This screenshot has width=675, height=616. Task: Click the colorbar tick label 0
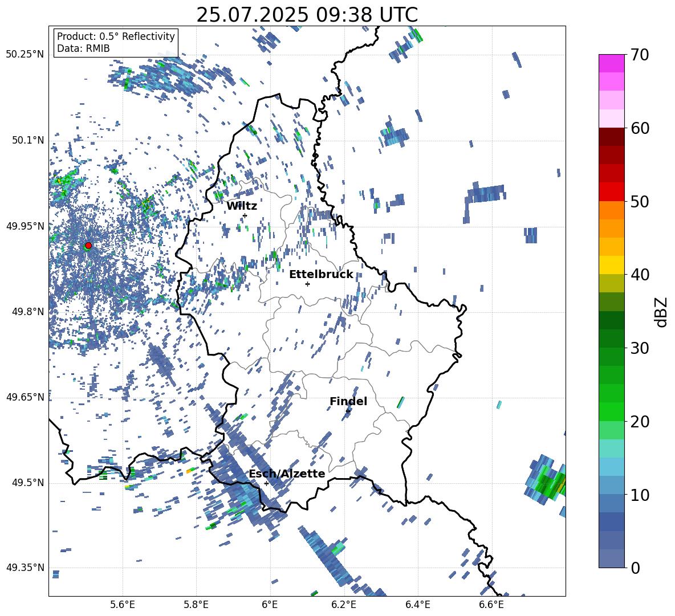(635, 568)
